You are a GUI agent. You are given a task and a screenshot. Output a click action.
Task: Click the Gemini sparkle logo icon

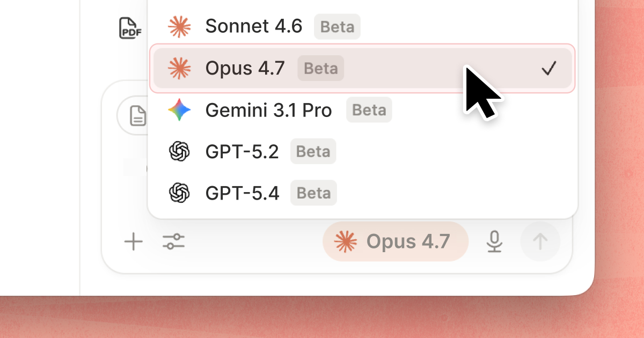click(x=179, y=110)
